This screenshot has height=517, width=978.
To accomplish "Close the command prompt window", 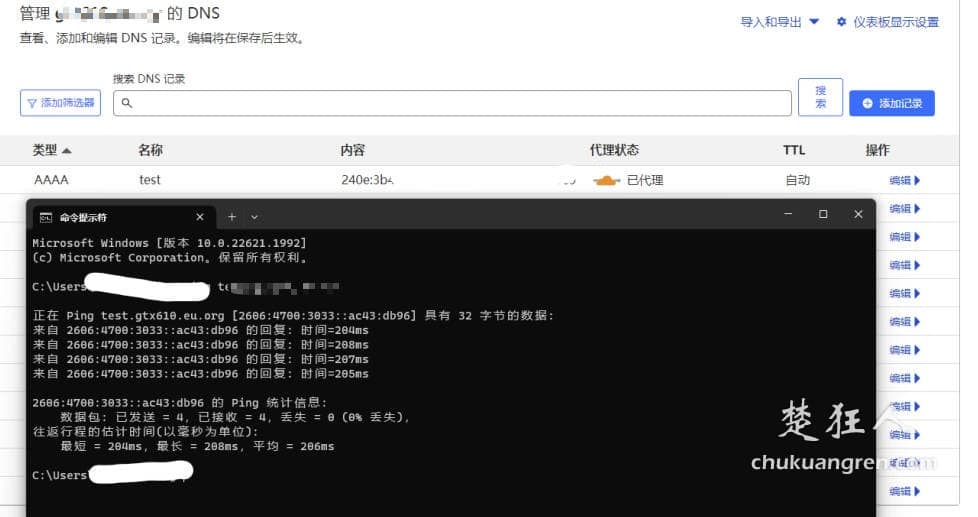I will 858,214.
